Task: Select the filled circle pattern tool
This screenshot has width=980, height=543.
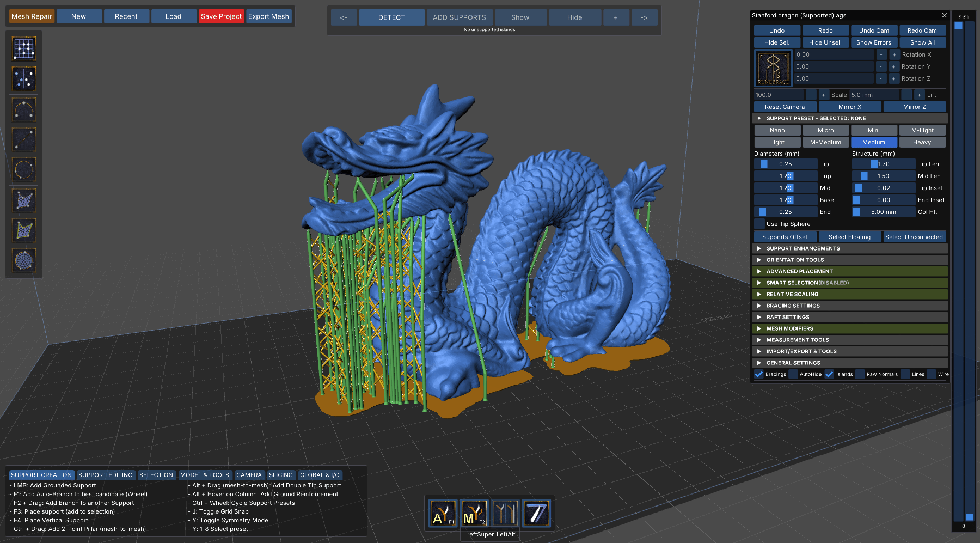Action: 24,261
